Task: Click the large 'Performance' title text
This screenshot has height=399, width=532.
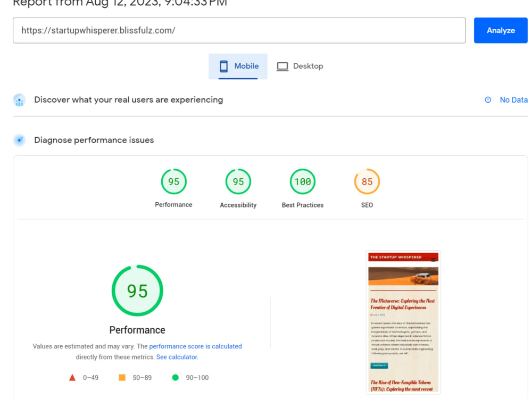Action: tap(137, 330)
